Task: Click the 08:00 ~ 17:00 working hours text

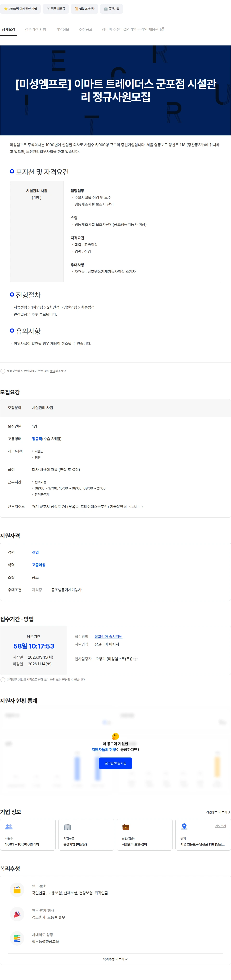Action: pyautogui.click(x=70, y=488)
